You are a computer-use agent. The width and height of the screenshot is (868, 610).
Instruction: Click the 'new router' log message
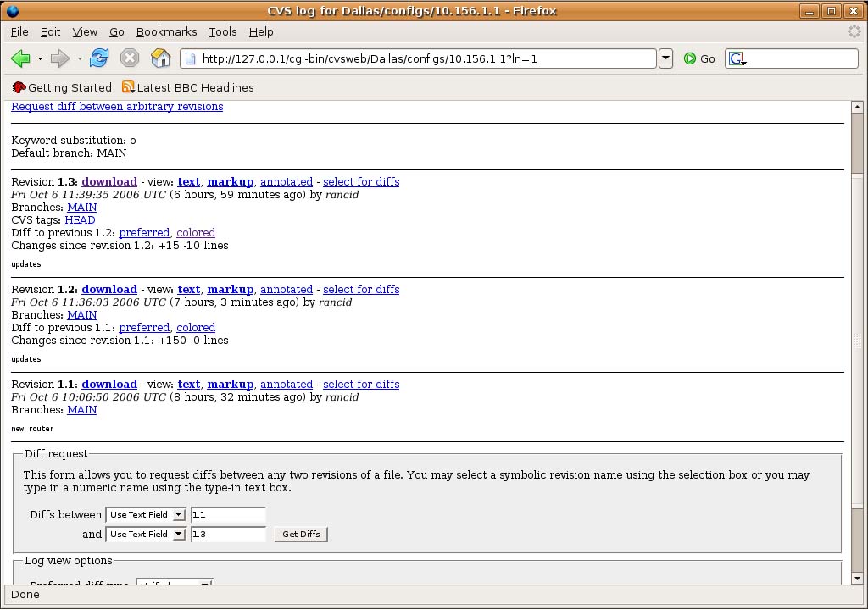coord(33,429)
